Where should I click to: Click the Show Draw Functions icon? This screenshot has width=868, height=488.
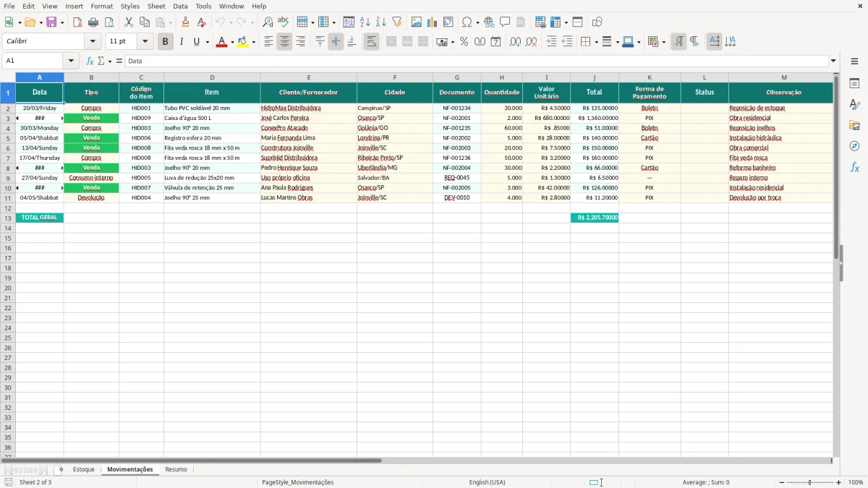[x=597, y=22]
